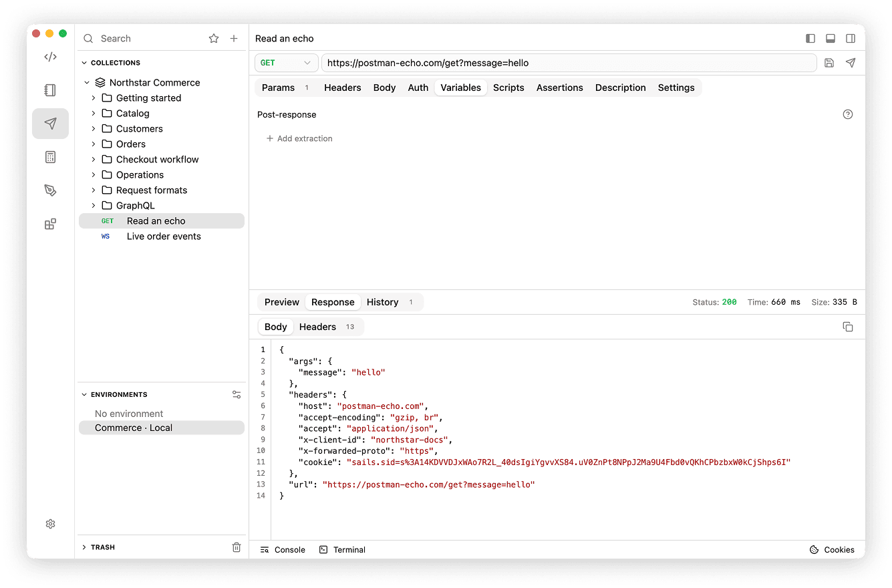Select the paper-plane requests icon in the left rail

[x=50, y=124]
